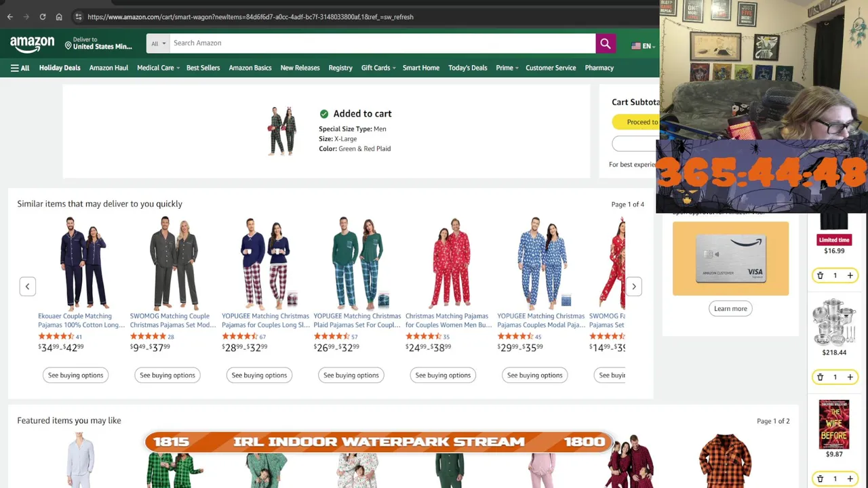Open SWOMOG Matching Couple Christmas Pajamas link
The height and width of the screenshot is (488, 868).
[173, 320]
